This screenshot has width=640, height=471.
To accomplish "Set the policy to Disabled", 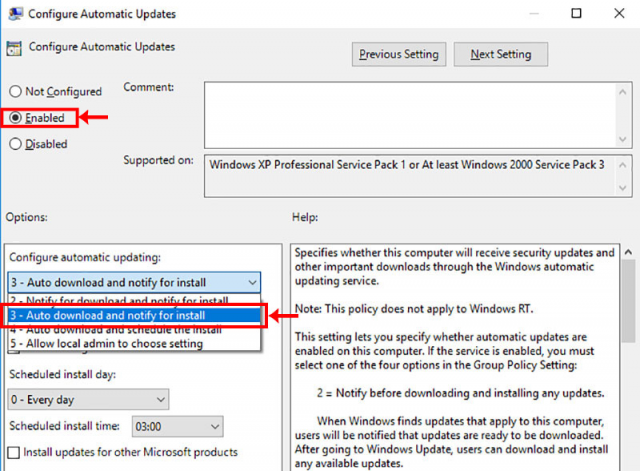I will (x=15, y=144).
